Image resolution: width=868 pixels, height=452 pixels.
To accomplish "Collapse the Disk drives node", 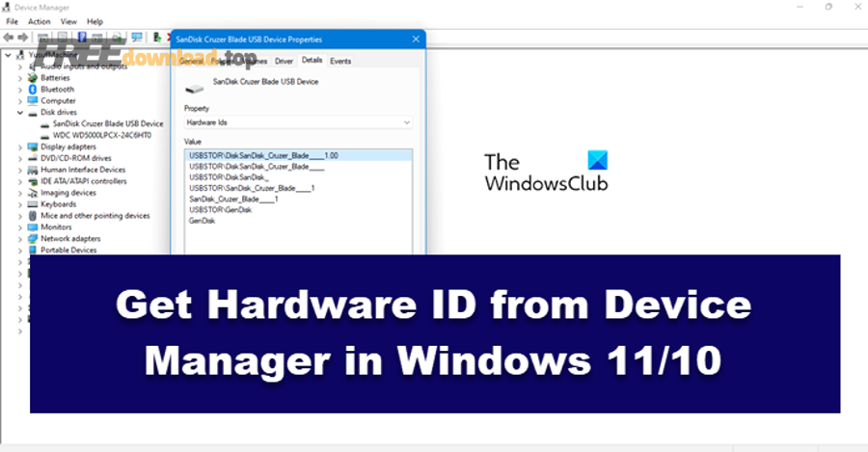I will [x=20, y=113].
